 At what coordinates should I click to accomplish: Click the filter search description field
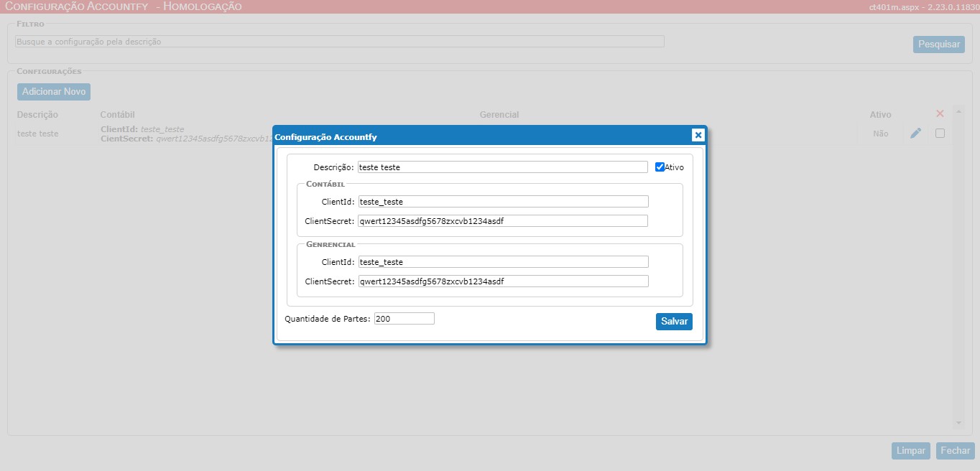tap(340, 42)
